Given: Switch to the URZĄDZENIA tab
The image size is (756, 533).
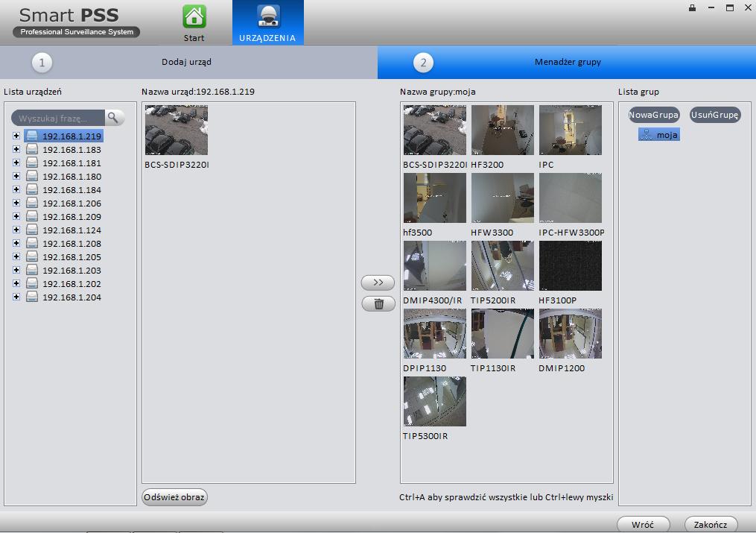Looking at the screenshot, I should (267, 22).
